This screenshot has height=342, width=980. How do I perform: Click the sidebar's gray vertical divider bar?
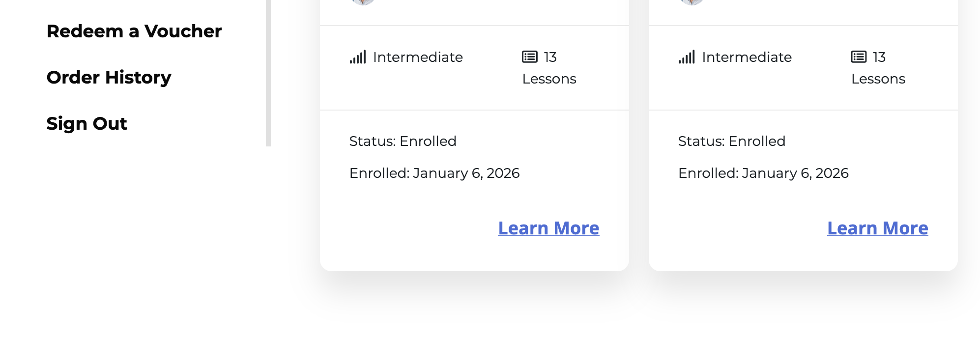pos(268,74)
